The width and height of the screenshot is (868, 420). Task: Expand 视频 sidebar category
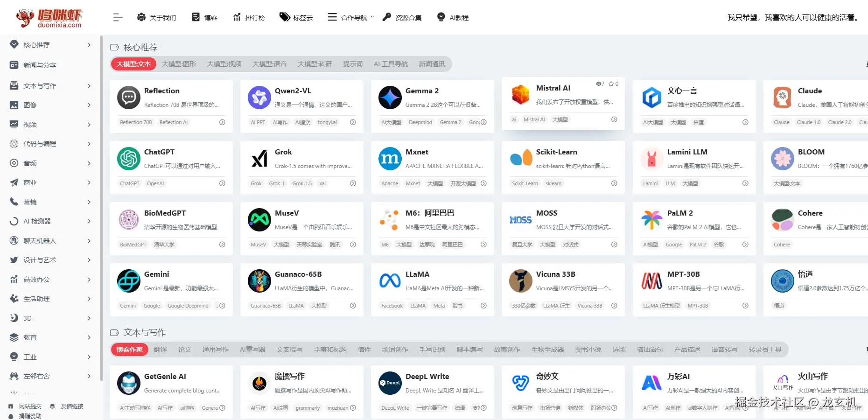tap(50, 125)
